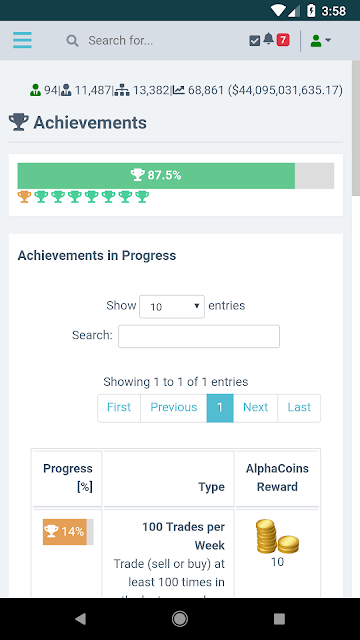Screen dimensions: 360x640
Task: Go to Previous page of entries
Action: point(173,408)
